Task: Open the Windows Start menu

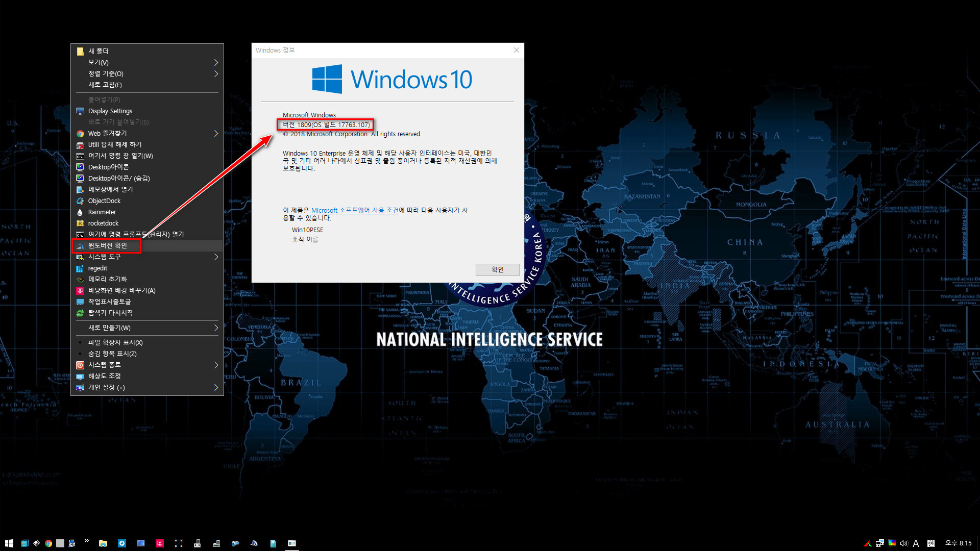Action: (x=9, y=543)
